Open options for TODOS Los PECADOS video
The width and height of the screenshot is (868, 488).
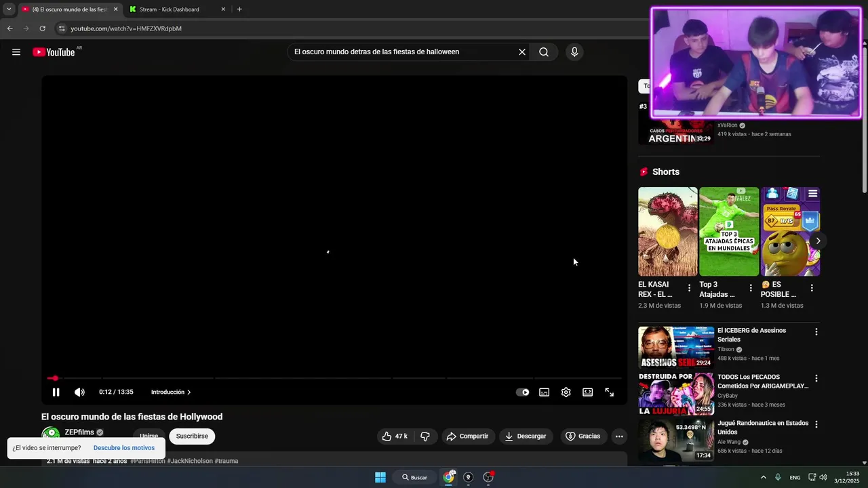(x=816, y=378)
